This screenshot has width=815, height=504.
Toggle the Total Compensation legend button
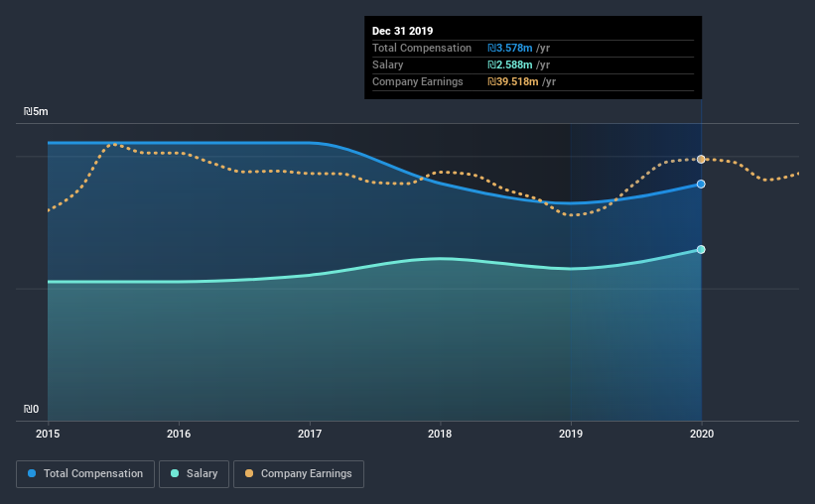click(85, 474)
